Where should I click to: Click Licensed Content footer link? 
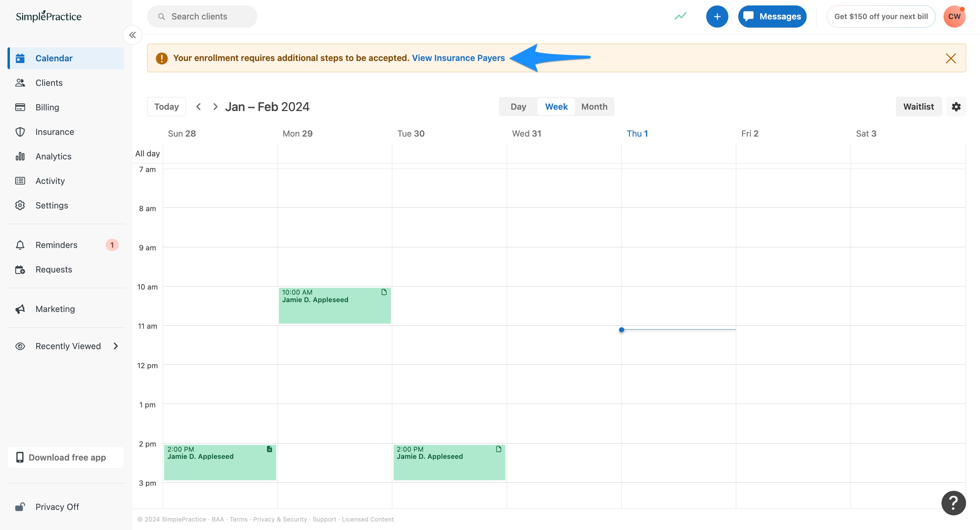(x=367, y=519)
